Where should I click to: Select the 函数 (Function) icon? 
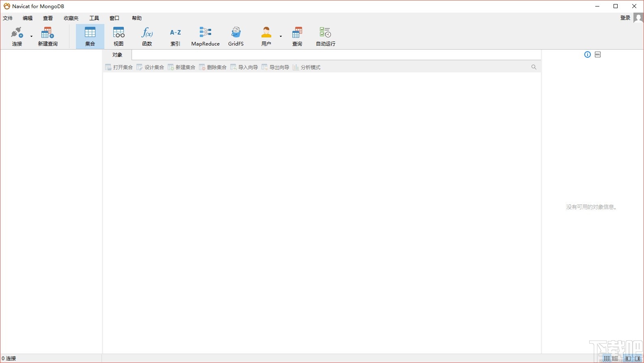(147, 36)
